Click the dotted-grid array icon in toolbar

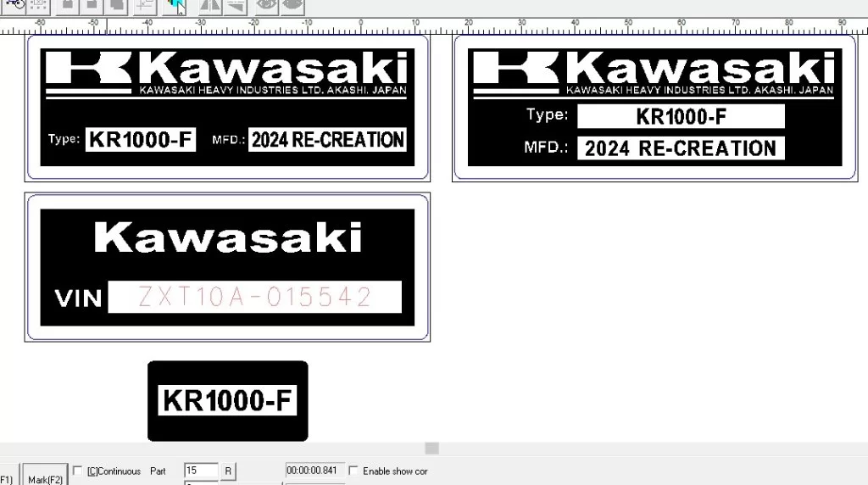pos(38,6)
